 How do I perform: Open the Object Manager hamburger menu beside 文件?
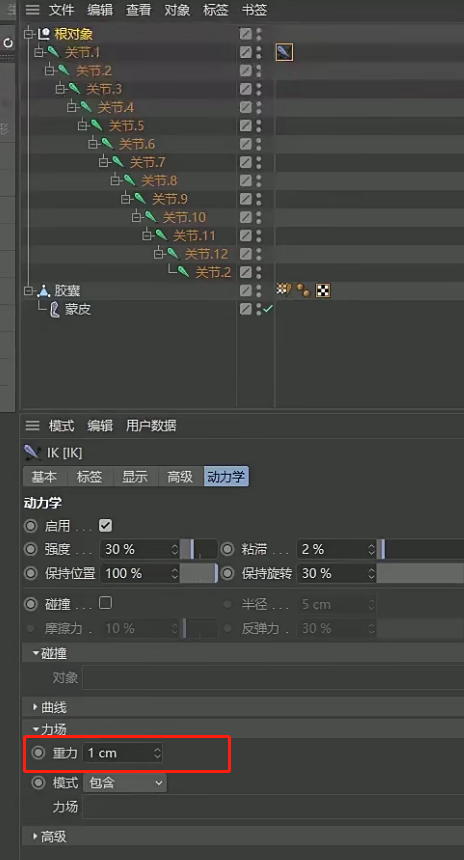pyautogui.click(x=33, y=10)
